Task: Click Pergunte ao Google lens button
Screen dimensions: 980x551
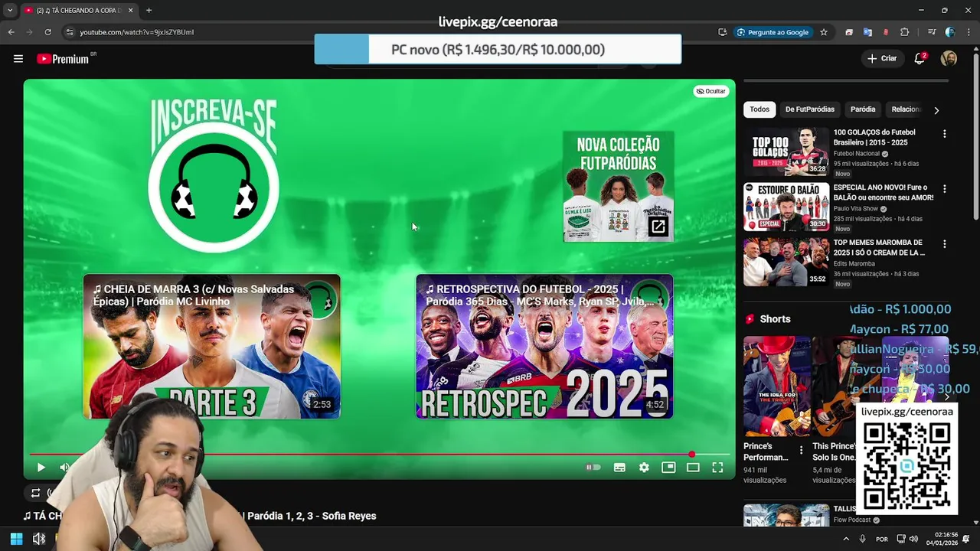Action: coord(773,32)
